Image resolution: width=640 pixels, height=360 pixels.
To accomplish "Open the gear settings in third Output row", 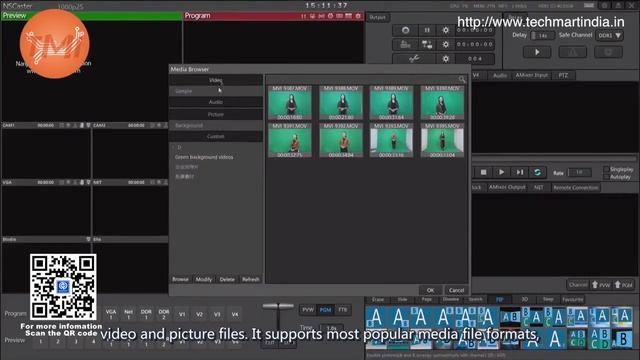I will pos(445,59).
